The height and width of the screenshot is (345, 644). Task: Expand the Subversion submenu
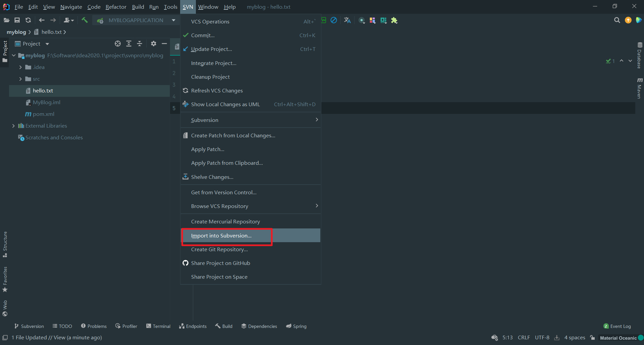(251, 120)
